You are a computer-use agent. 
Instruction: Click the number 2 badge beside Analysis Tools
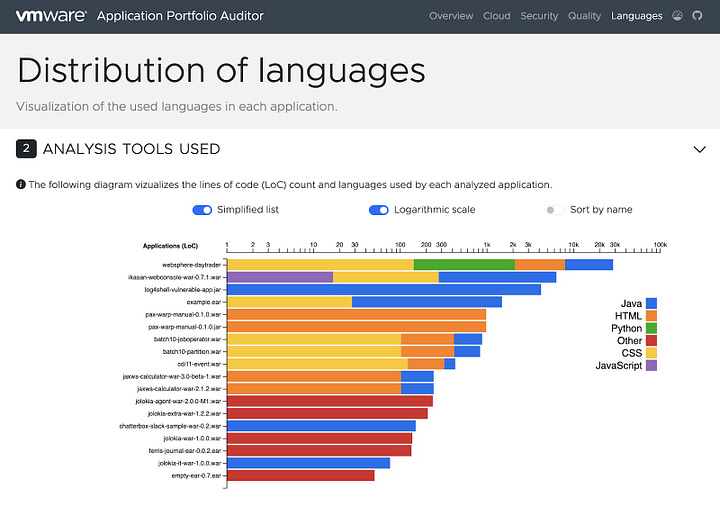[x=26, y=149]
